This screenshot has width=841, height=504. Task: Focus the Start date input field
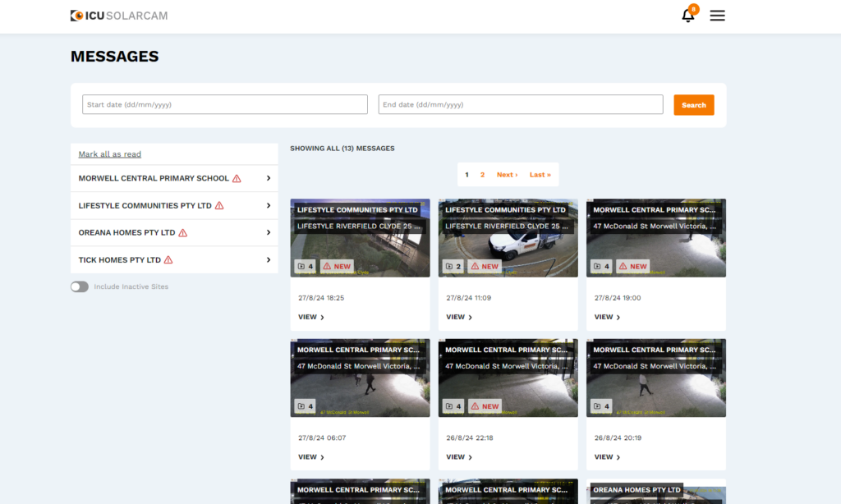tap(225, 104)
